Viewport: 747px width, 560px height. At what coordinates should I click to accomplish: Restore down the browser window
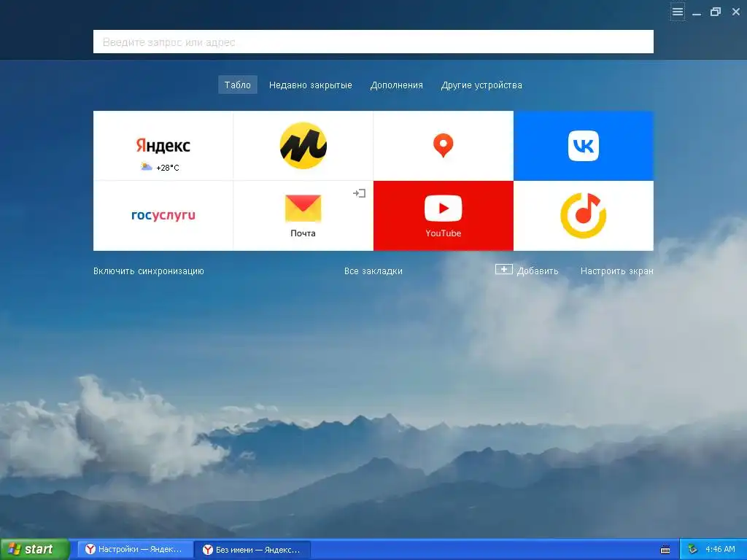[x=716, y=12]
